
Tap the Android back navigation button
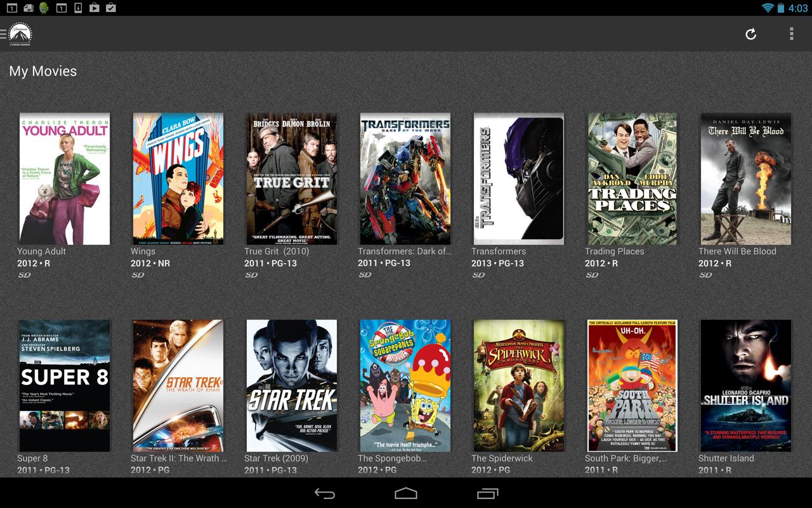(325, 493)
